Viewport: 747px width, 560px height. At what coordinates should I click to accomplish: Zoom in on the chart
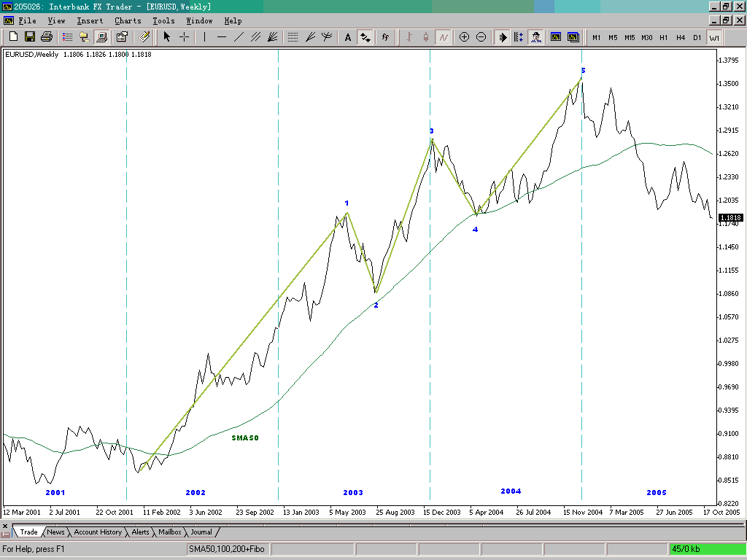pos(462,37)
